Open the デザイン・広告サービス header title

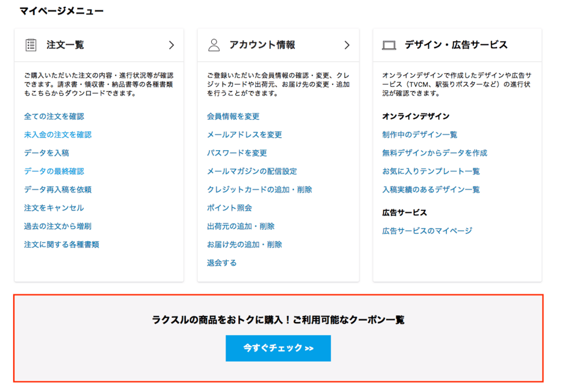(x=456, y=45)
